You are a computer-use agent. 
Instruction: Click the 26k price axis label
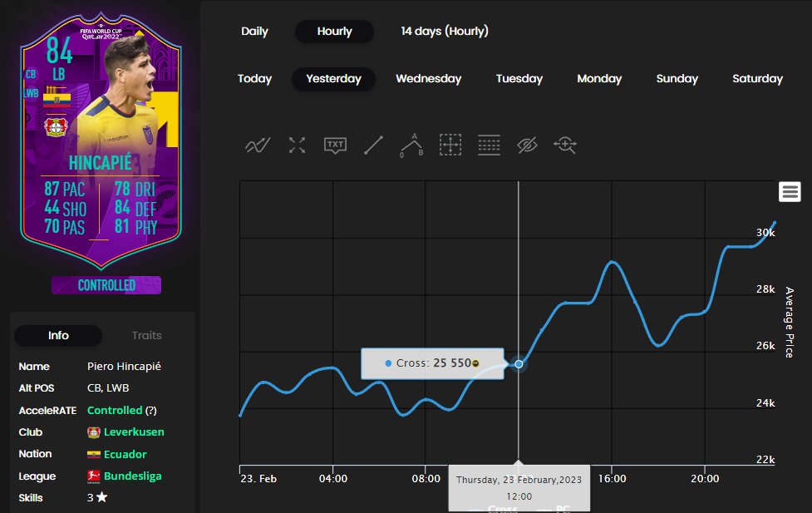tap(765, 346)
